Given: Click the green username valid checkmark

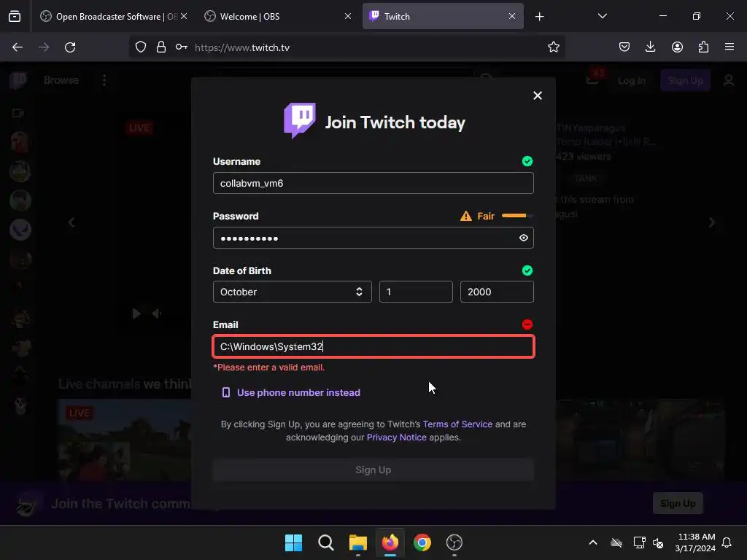Looking at the screenshot, I should pyautogui.click(x=527, y=161).
